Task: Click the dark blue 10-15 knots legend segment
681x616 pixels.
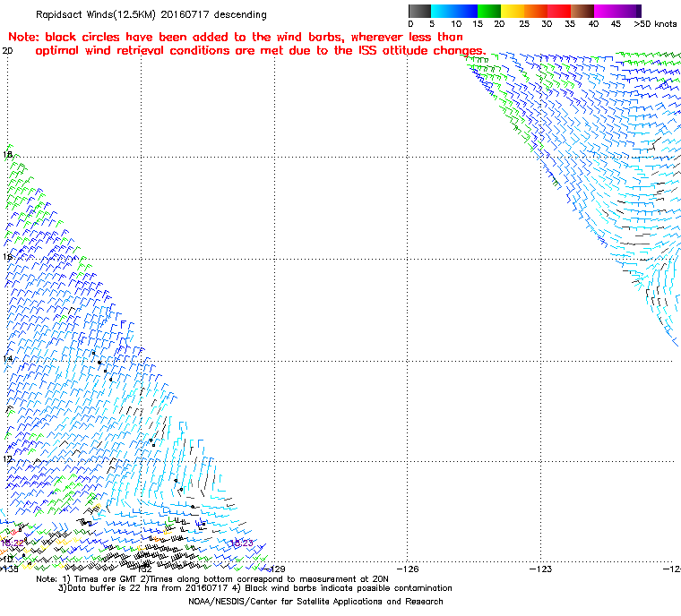Action: (466, 11)
